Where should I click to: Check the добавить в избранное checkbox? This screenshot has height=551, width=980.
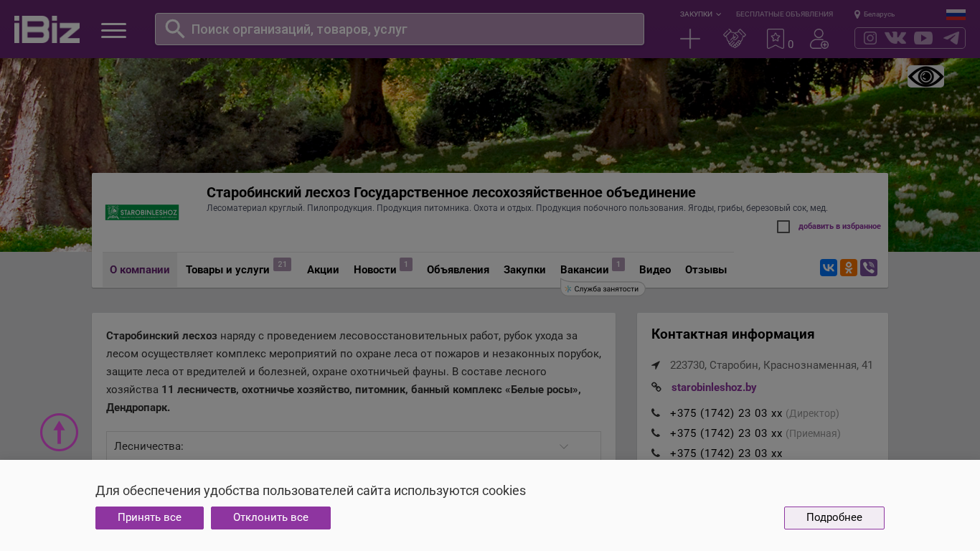tap(783, 227)
